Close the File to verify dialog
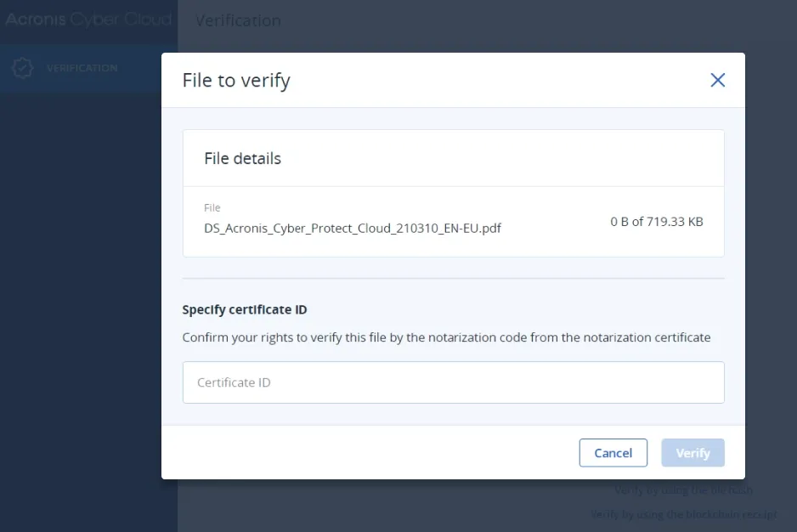 click(718, 80)
